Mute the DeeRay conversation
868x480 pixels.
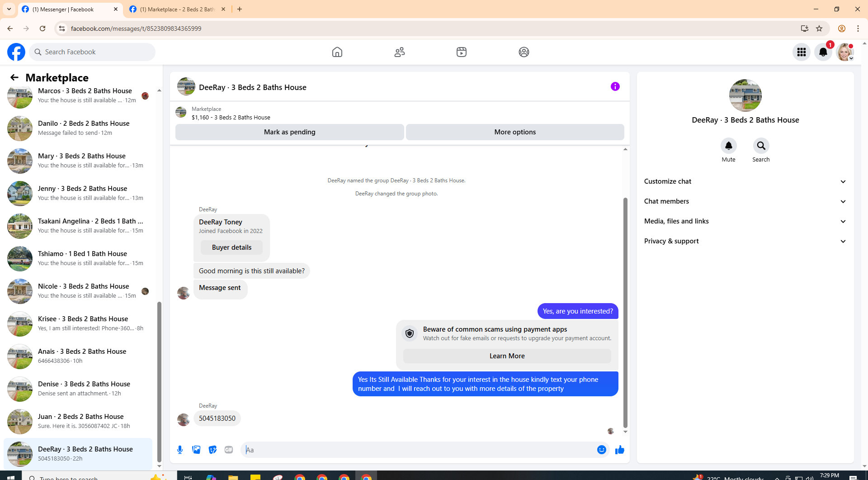[x=729, y=146]
